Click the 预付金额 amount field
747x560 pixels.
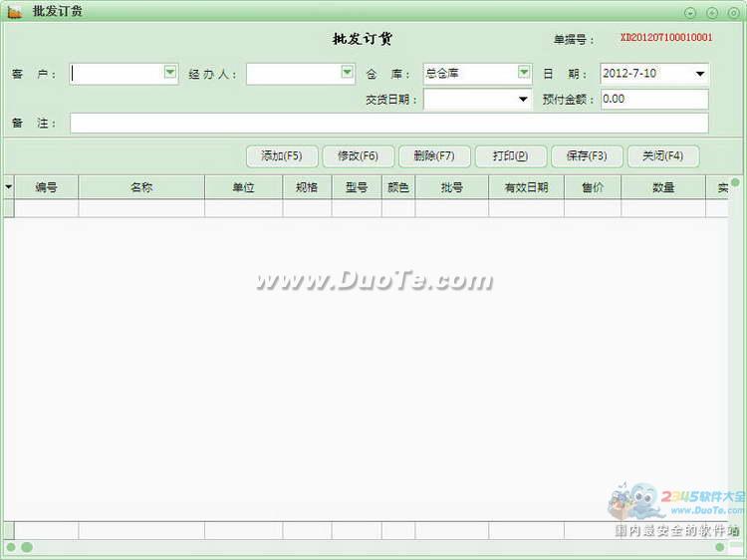pyautogui.click(x=653, y=100)
